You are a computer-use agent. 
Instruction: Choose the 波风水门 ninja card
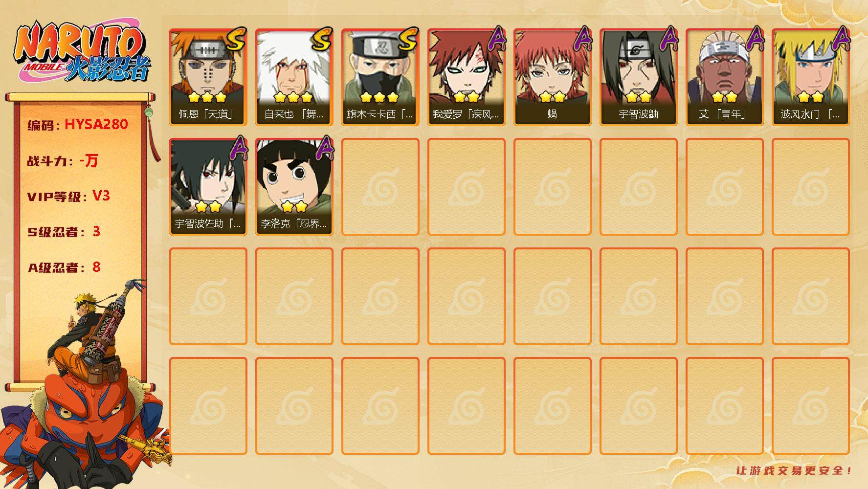coord(810,77)
